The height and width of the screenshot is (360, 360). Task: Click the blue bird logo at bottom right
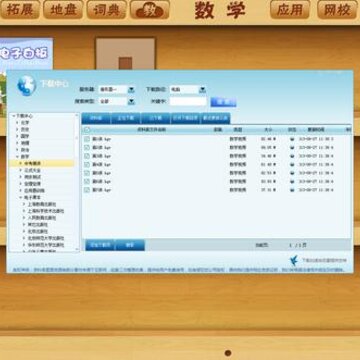point(294,260)
